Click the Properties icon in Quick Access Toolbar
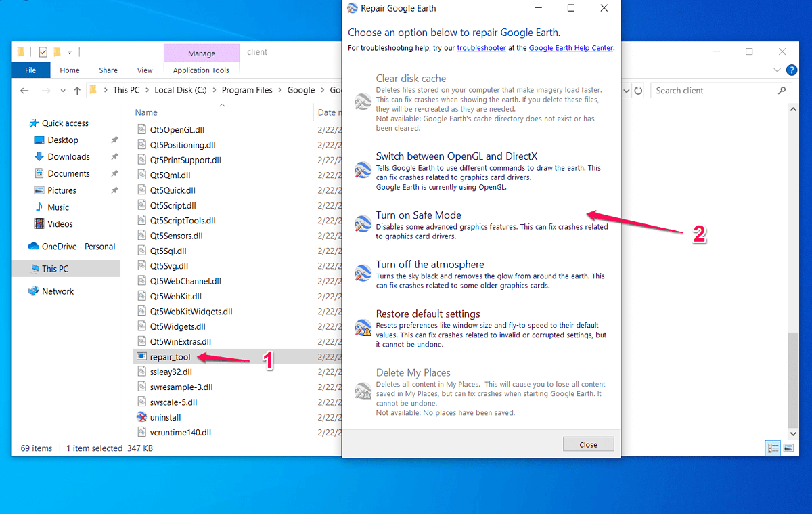Screen dimensions: 812x514 tap(42, 51)
